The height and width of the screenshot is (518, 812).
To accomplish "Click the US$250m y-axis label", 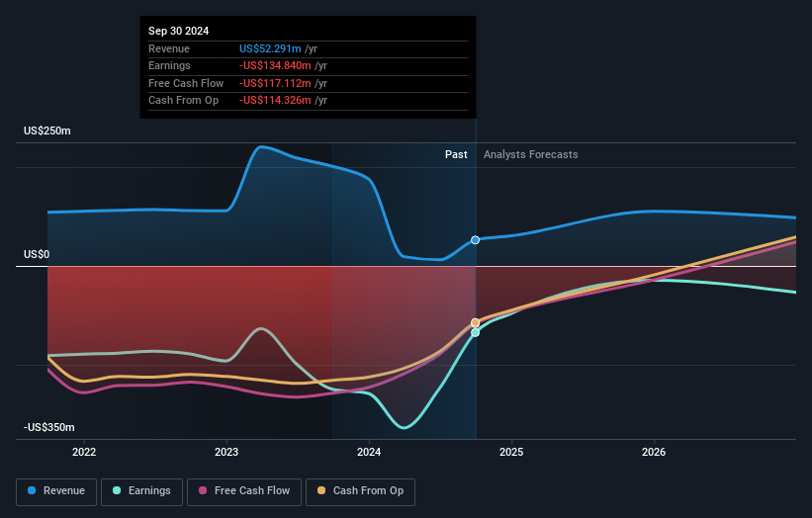I will point(47,130).
